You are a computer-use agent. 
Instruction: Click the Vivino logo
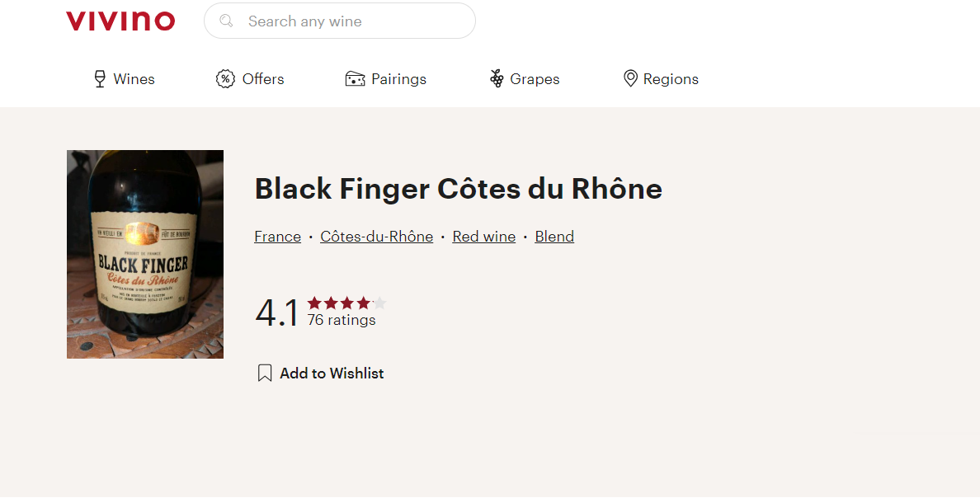[120, 21]
